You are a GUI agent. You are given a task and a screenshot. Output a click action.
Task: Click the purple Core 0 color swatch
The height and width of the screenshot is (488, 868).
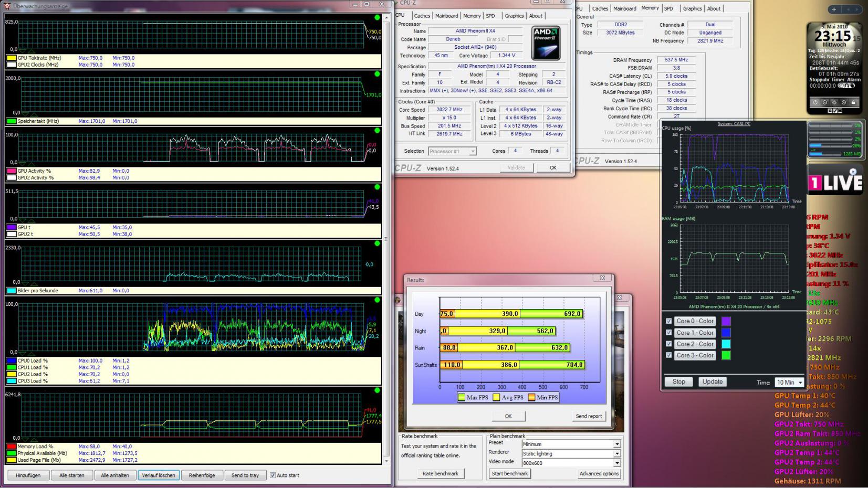726,321
